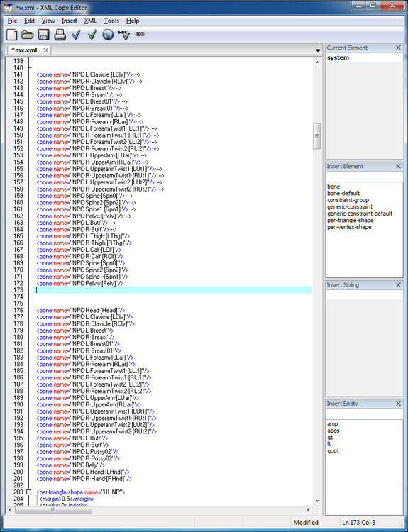Insert 'amp' entity from list
Image resolution: width=408 pixels, height=532 pixels.
click(x=333, y=423)
